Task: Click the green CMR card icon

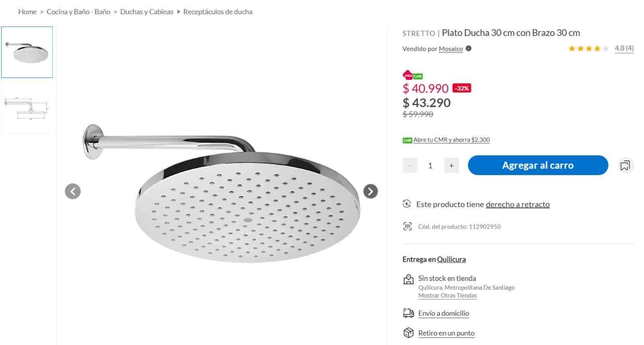Action: point(407,140)
